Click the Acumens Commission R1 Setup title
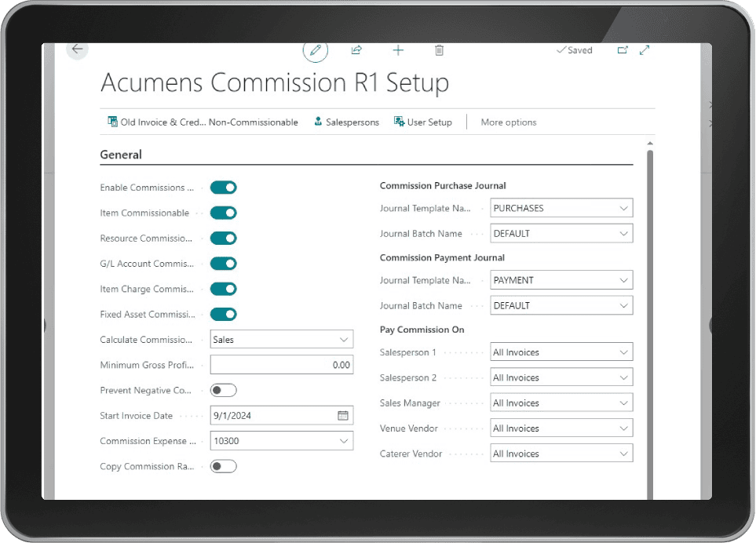Viewport: 756px width, 543px height. 275,82
